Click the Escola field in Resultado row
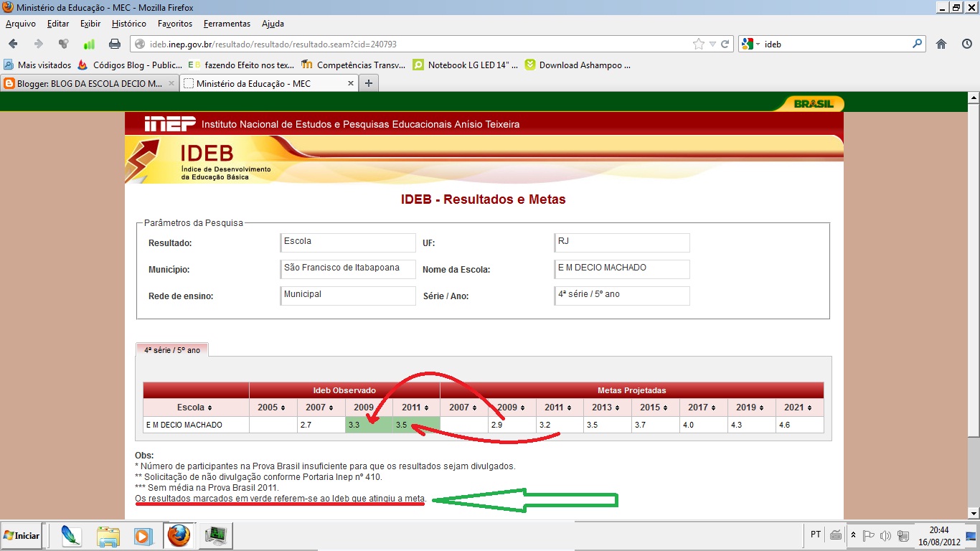The width and height of the screenshot is (980, 551). click(x=348, y=242)
